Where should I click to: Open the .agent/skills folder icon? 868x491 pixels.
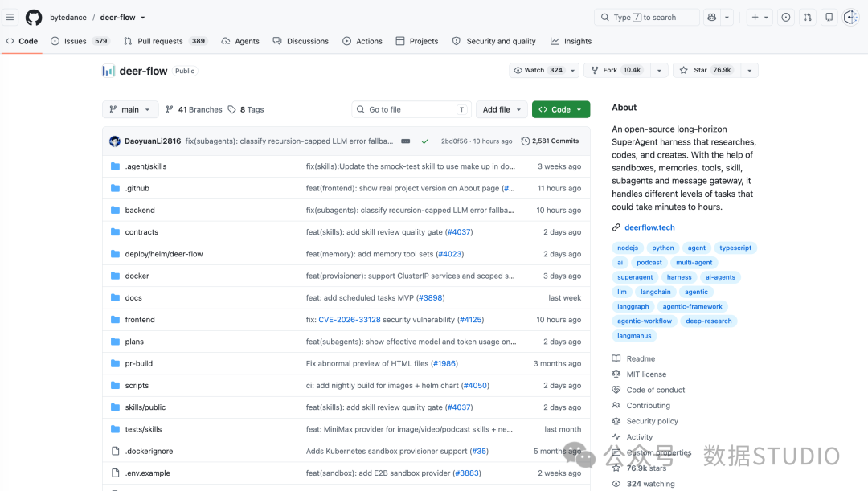point(115,166)
